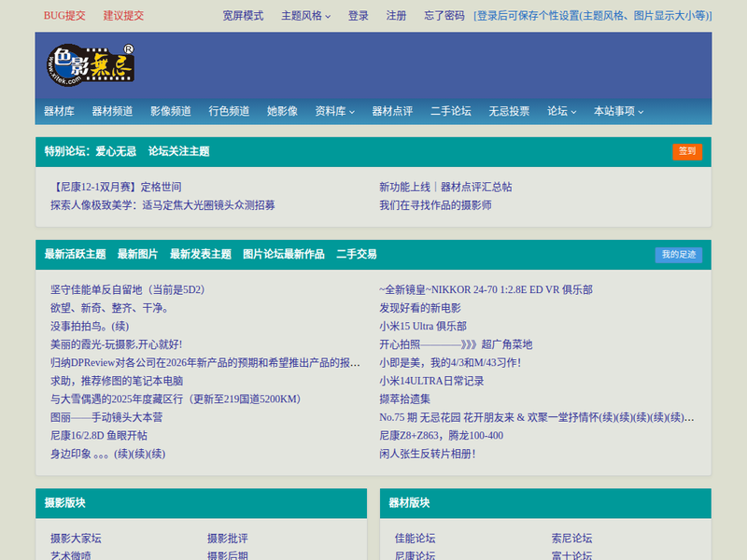Open the 本站事项 dropdown menu

(618, 111)
